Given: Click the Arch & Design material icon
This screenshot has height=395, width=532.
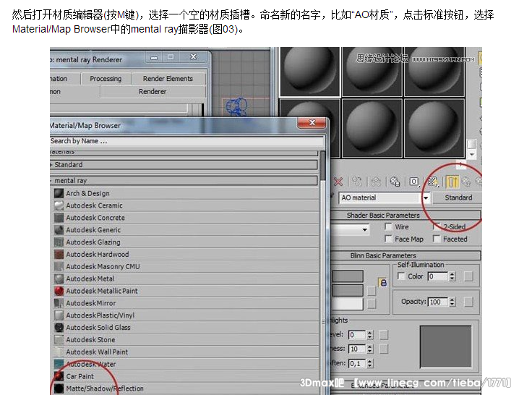Looking at the screenshot, I should pos(59,193).
